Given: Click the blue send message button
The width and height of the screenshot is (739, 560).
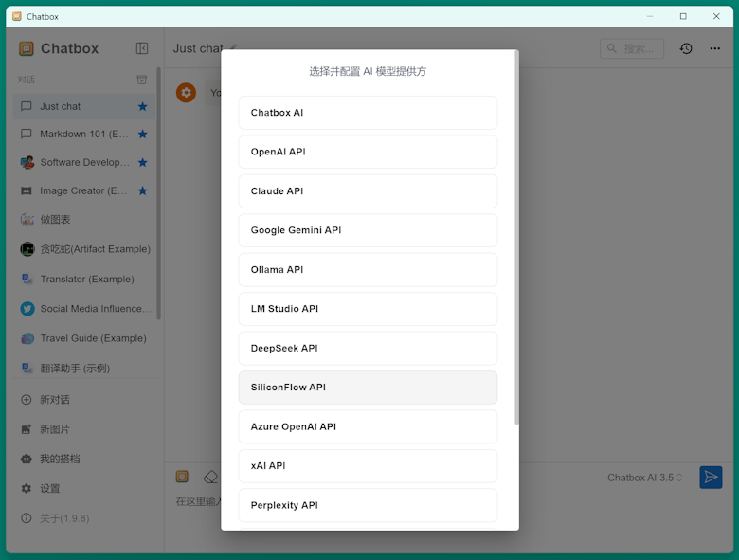Looking at the screenshot, I should pyautogui.click(x=711, y=477).
